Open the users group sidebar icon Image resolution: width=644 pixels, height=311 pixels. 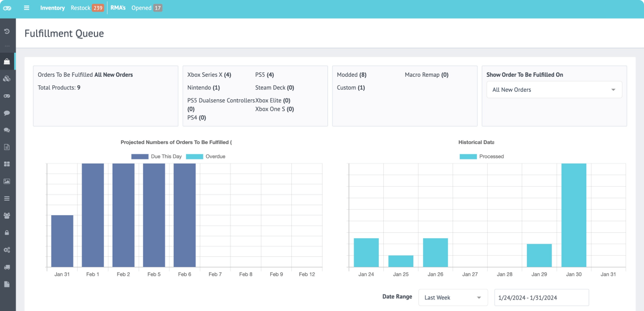[7, 216]
